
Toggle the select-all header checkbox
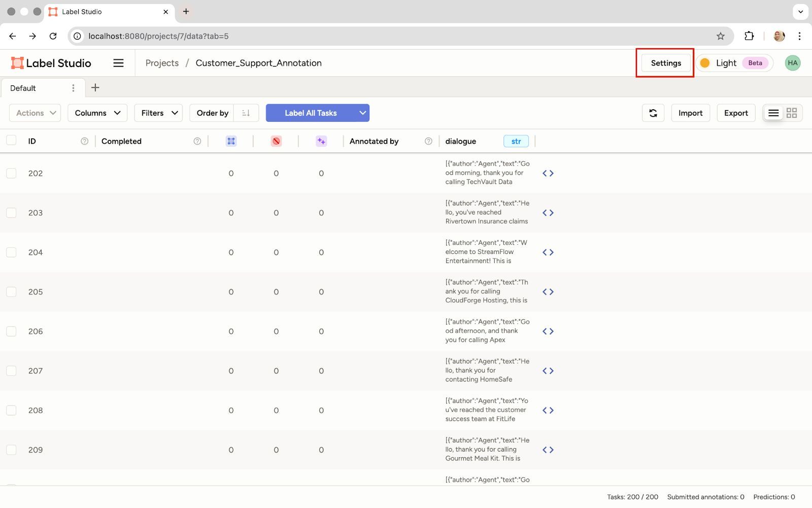(11, 141)
